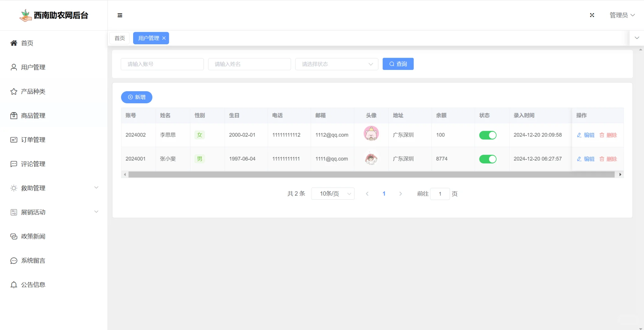Image resolution: width=644 pixels, height=330 pixels.
Task: Open 商品管理 from the sidebar
Action: (33, 116)
